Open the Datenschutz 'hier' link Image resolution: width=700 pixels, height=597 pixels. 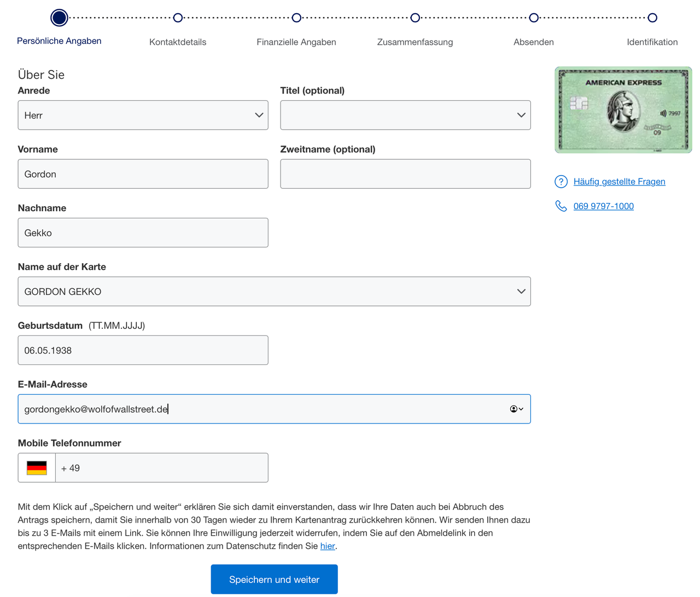[x=328, y=546]
